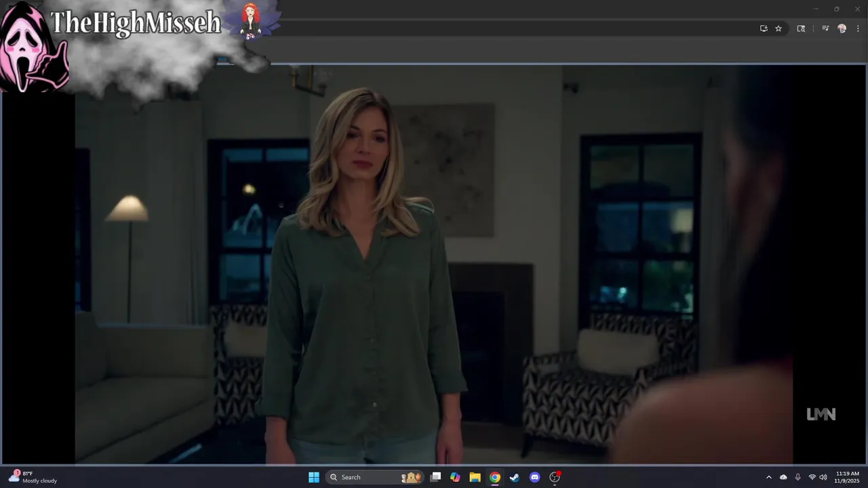This screenshot has width=868, height=488.
Task: Open the taskbar app with red notification dot
Action: (x=555, y=477)
